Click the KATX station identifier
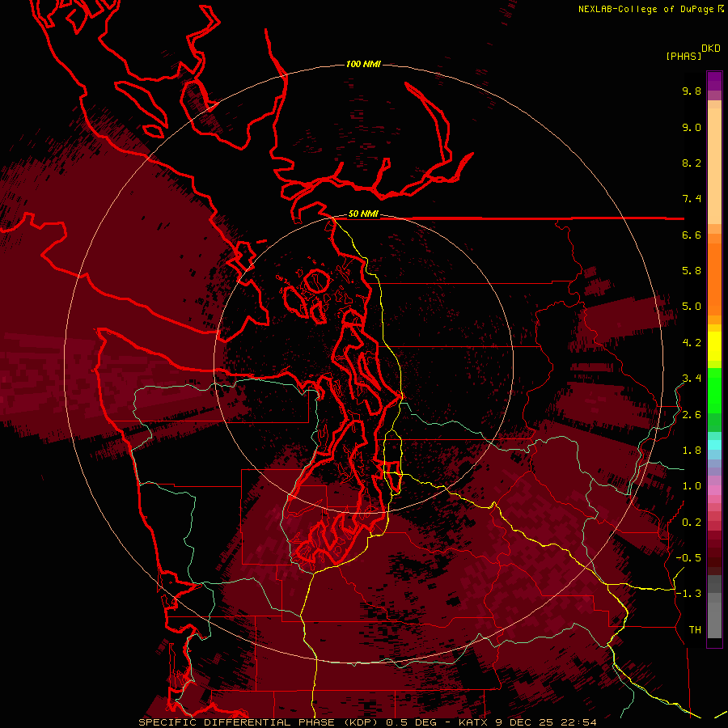This screenshot has width=728, height=728. click(474, 722)
